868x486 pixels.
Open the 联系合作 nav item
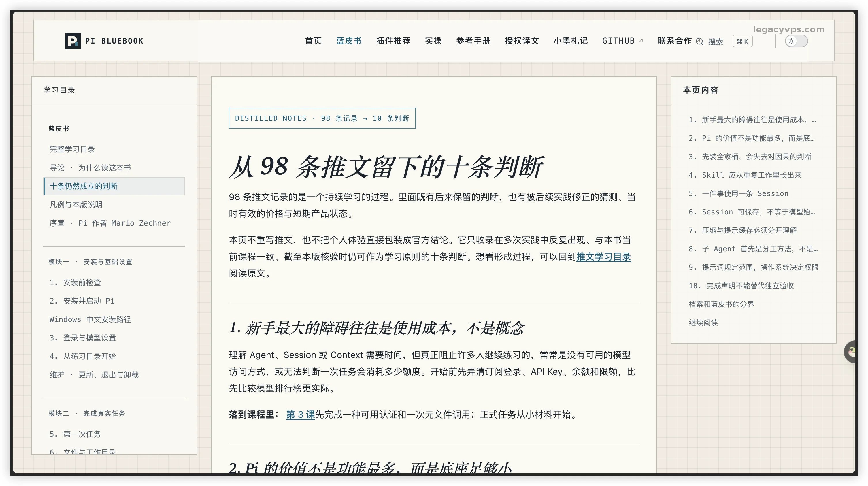675,41
